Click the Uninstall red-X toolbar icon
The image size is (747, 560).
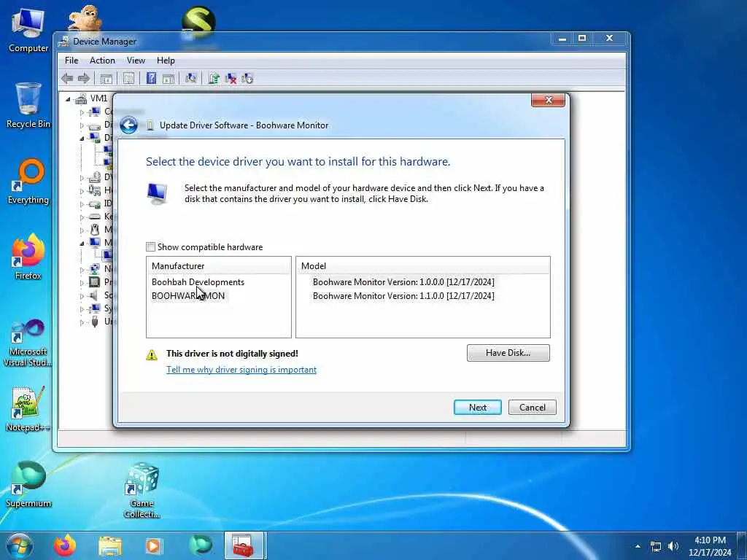pyautogui.click(x=231, y=79)
